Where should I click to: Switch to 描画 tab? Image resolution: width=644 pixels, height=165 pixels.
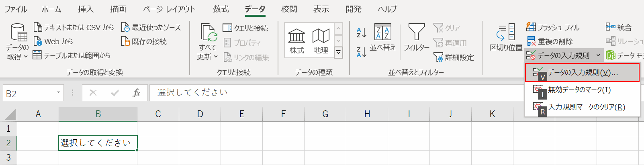point(118,9)
